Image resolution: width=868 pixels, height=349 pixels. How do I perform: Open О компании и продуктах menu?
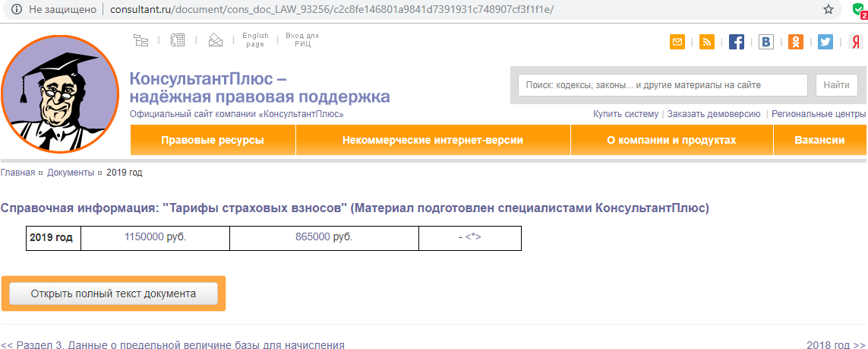[671, 140]
